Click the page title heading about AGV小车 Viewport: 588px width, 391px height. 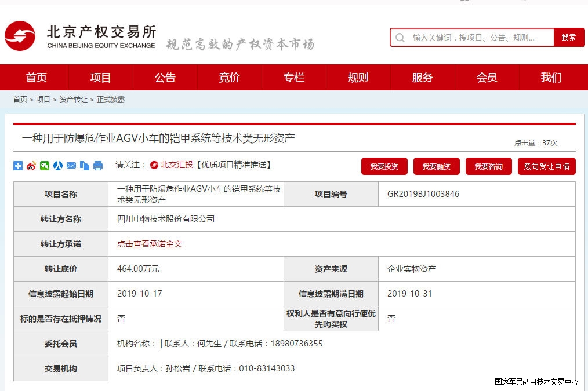[158, 138]
